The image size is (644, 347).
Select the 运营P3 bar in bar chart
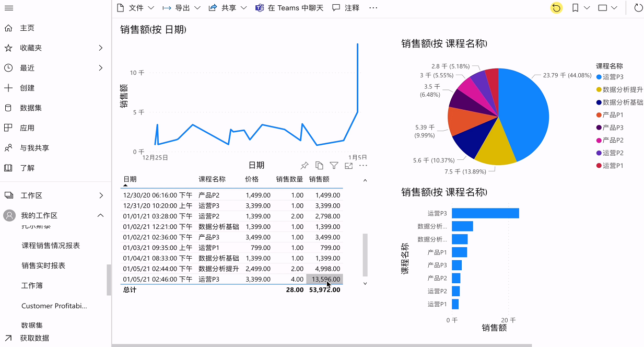[x=485, y=213]
